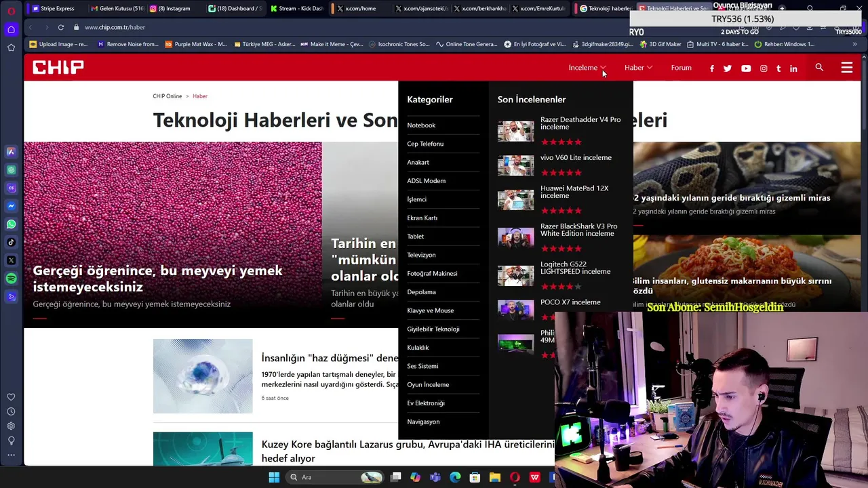The width and height of the screenshot is (868, 488).
Task: Open the Forum menu item
Action: coord(681,68)
